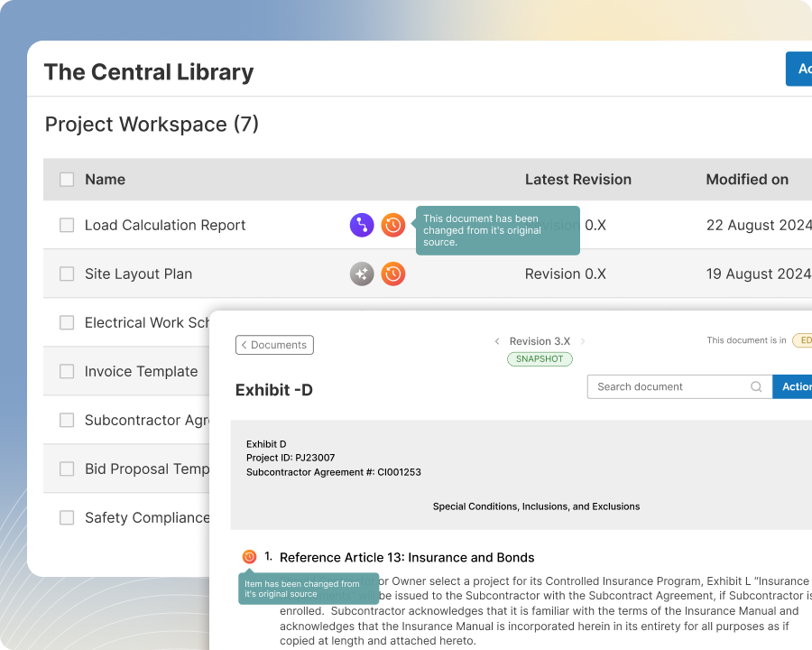This screenshot has height=650, width=812.
Task: Click Revision 0.X in Site Layout Plan row
Action: point(566,274)
